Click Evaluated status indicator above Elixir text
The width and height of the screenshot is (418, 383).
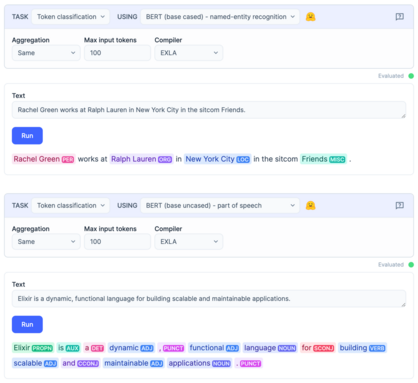coord(396,265)
